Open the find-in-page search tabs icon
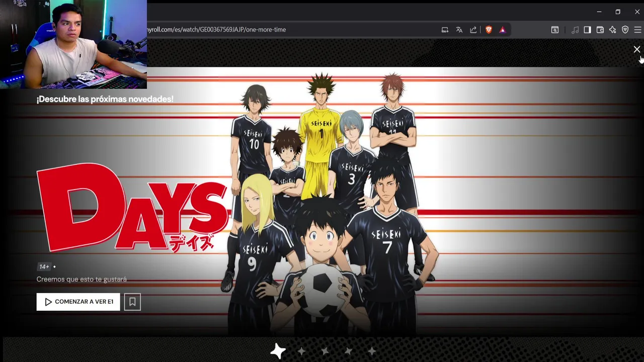This screenshot has width=644, height=362. [x=555, y=30]
